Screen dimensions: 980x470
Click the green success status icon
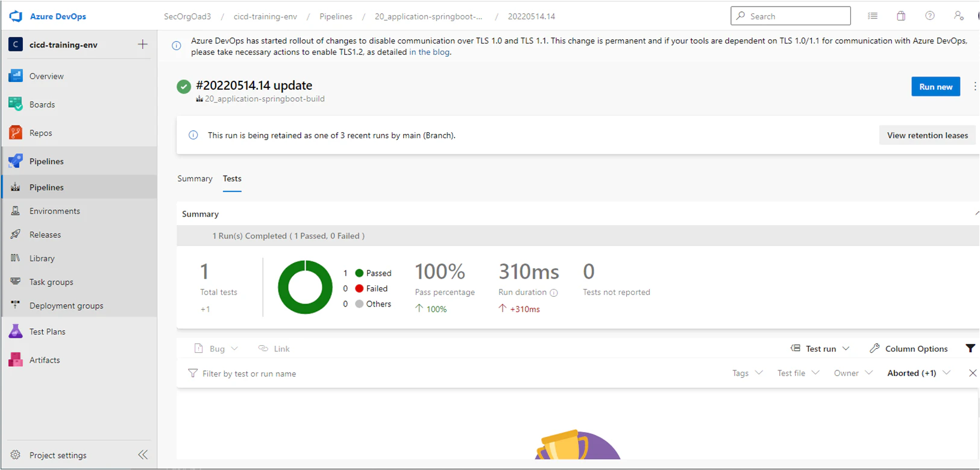184,87
